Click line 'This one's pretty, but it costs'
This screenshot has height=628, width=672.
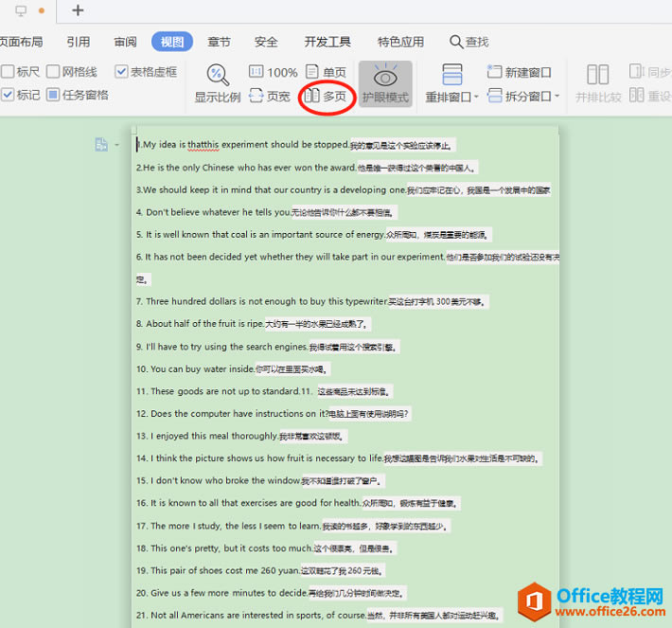click(x=267, y=548)
